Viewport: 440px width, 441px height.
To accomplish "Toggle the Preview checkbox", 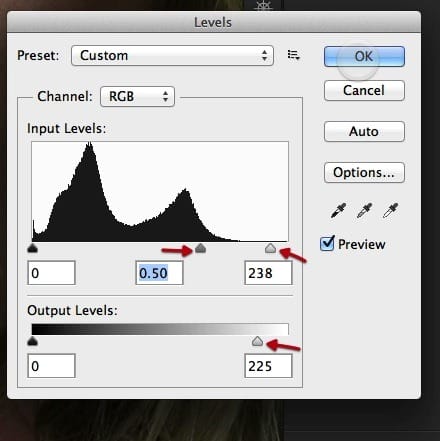I will [327, 243].
